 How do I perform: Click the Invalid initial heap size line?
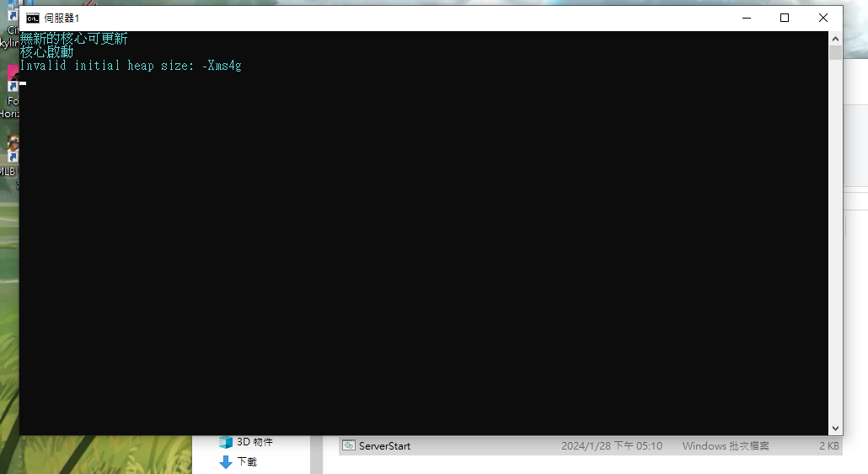coord(131,66)
